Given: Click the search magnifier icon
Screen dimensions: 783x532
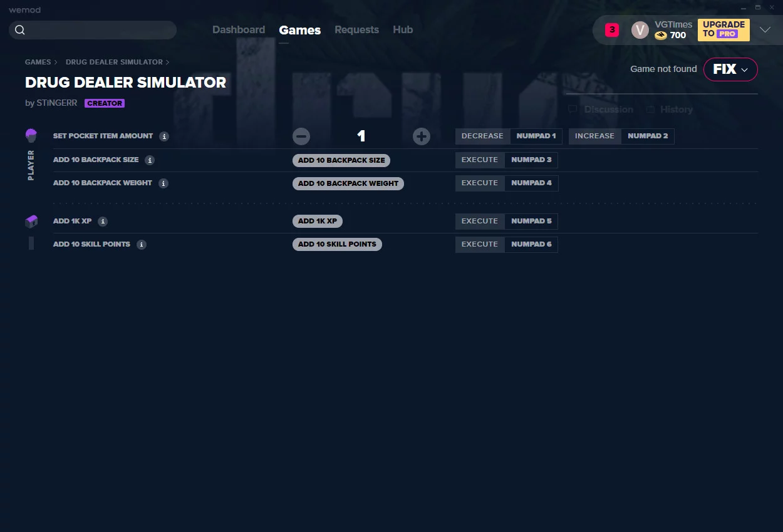Looking at the screenshot, I should tap(20, 30).
